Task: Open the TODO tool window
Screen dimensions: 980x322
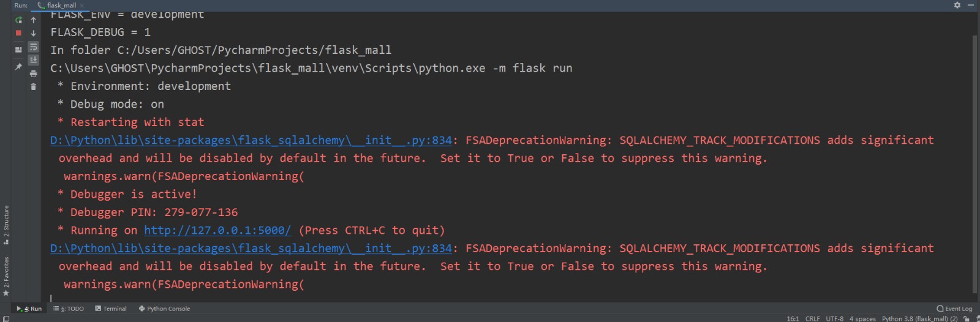Action: click(69, 309)
